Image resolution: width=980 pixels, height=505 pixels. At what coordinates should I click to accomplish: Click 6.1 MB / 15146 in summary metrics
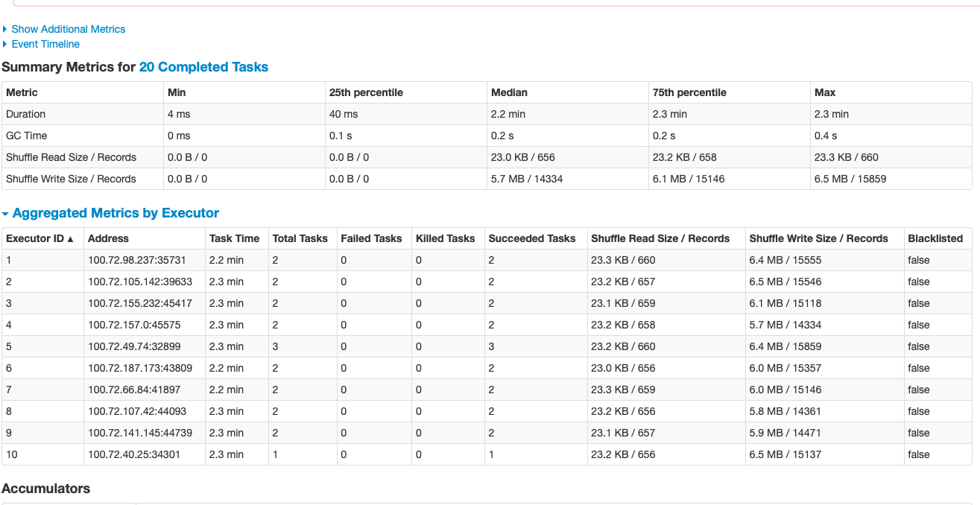click(x=689, y=179)
